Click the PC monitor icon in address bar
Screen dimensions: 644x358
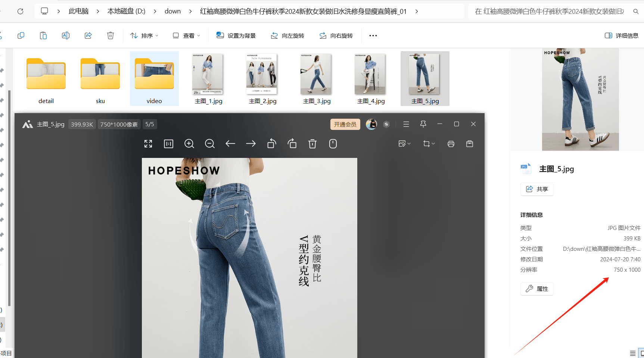coord(44,11)
